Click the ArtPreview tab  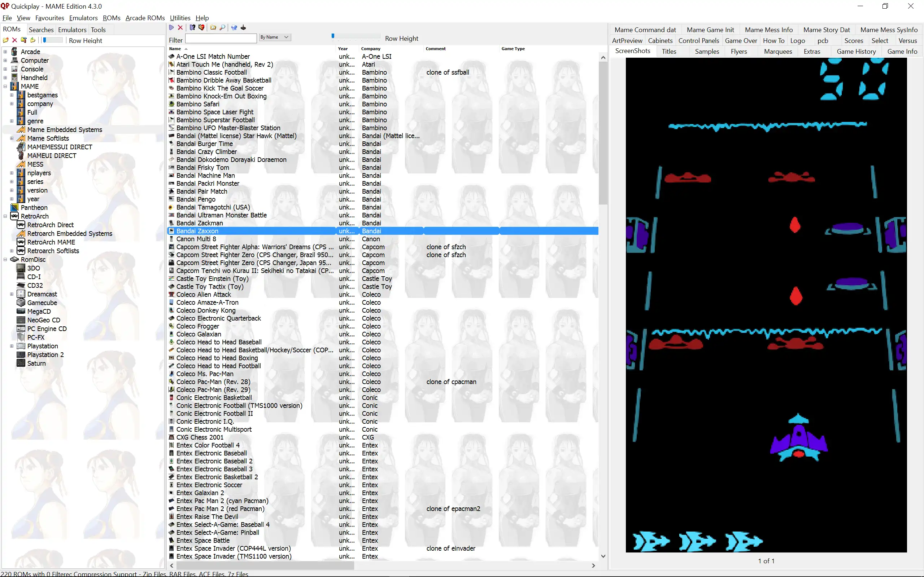pyautogui.click(x=627, y=40)
